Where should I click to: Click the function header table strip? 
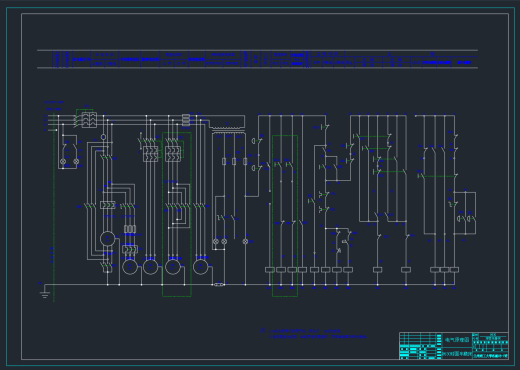tap(257, 59)
